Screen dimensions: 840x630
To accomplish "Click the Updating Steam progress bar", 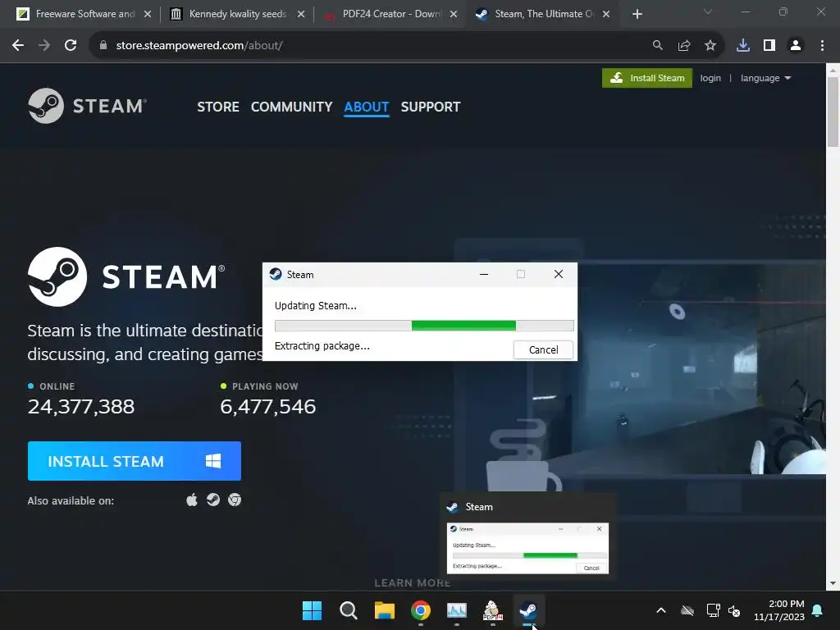I will pos(424,325).
